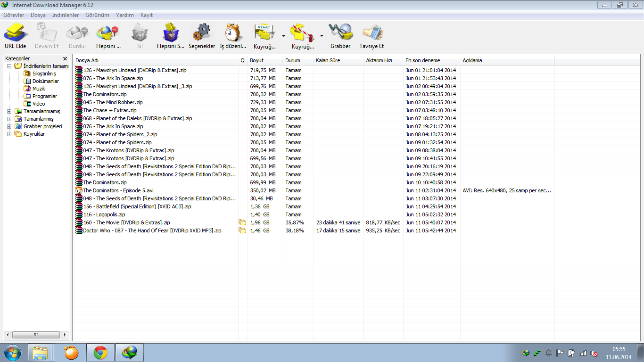
Task: Open the Görünüm menu
Action: pos(97,15)
